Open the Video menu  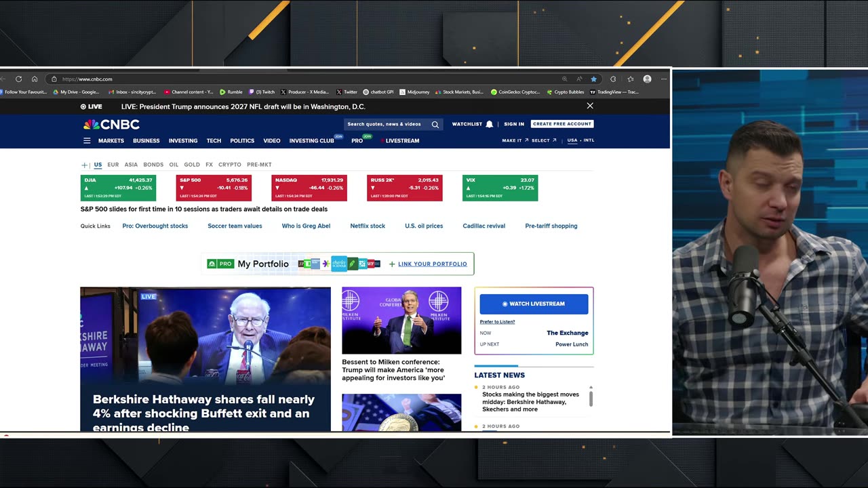click(x=272, y=141)
